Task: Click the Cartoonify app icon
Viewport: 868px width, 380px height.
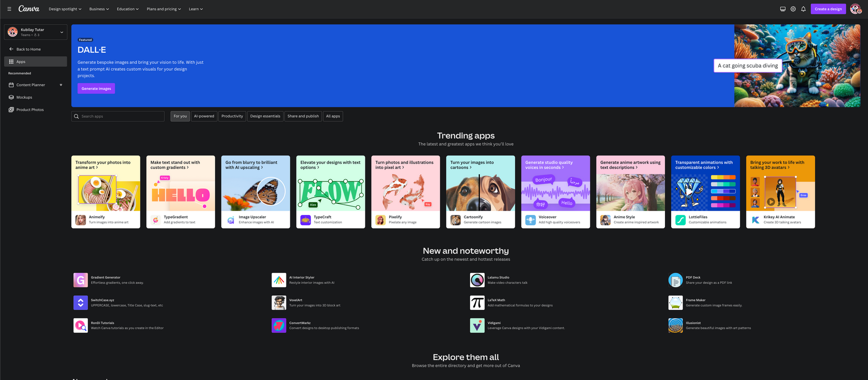Action: click(456, 220)
